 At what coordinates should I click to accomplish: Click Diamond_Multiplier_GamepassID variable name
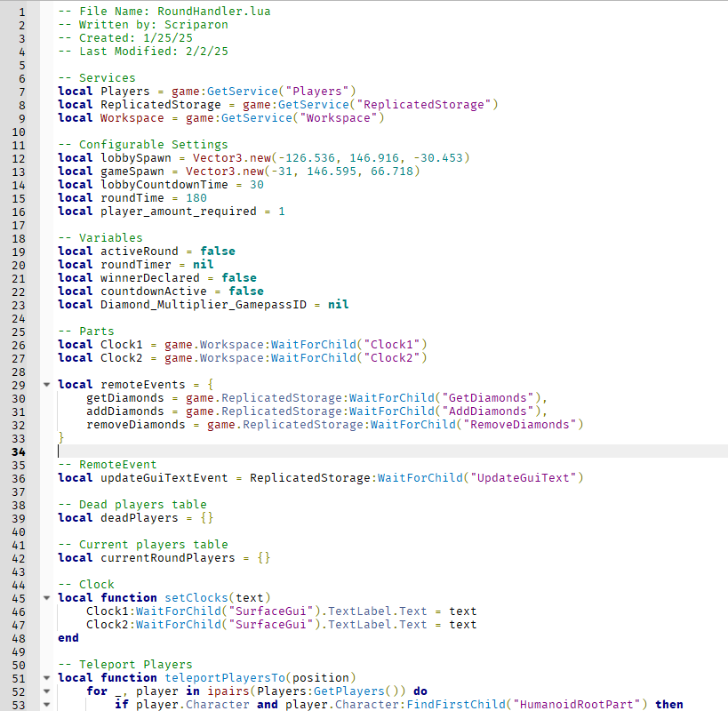[x=204, y=305]
